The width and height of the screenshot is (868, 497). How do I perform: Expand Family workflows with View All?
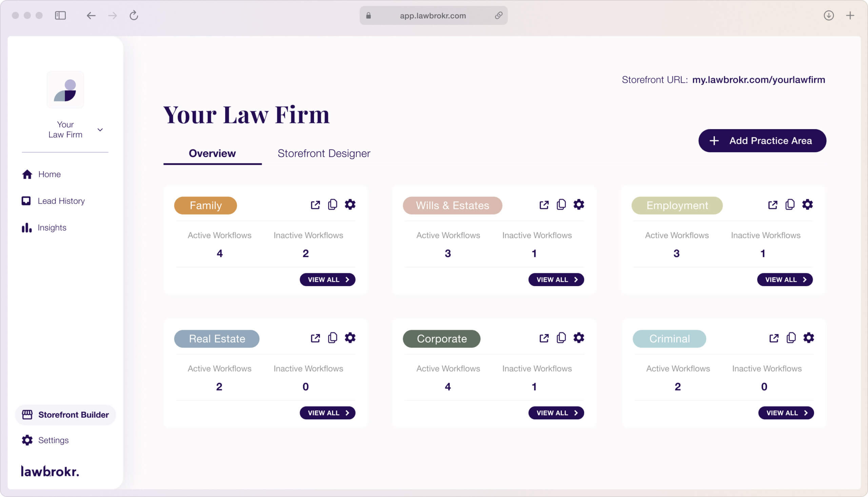327,280
